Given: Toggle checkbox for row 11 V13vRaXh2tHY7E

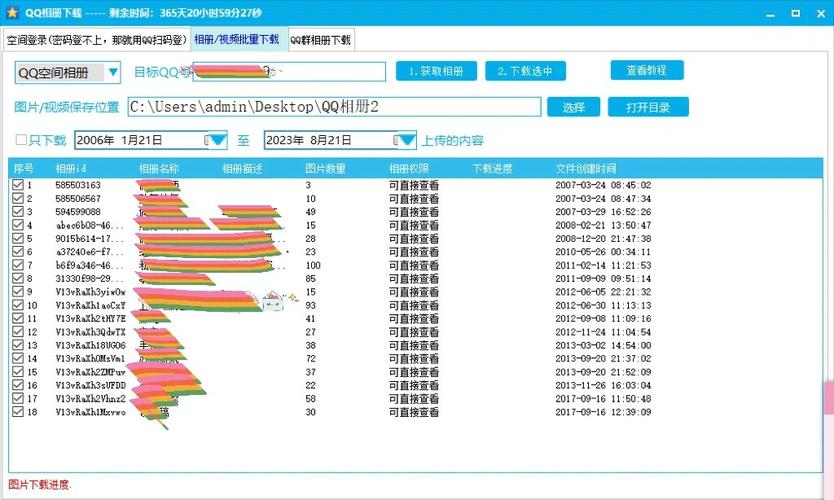Looking at the screenshot, I should [18, 318].
